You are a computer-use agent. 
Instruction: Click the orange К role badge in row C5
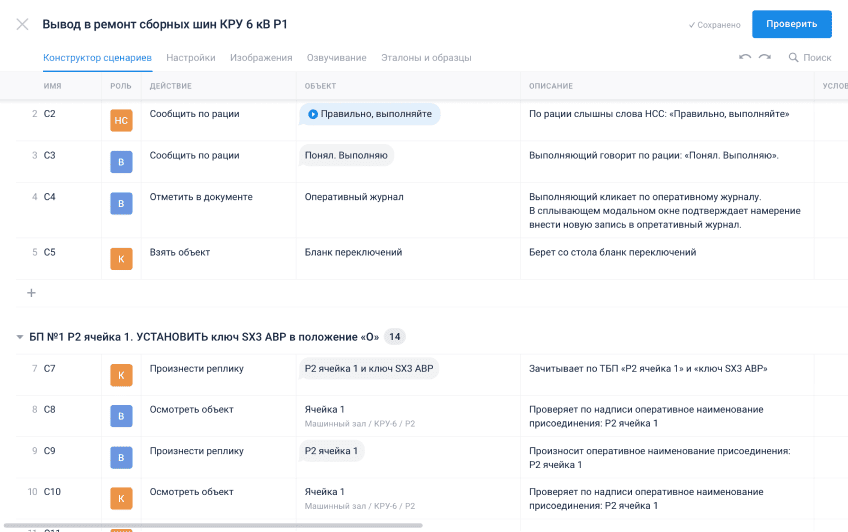click(x=121, y=259)
